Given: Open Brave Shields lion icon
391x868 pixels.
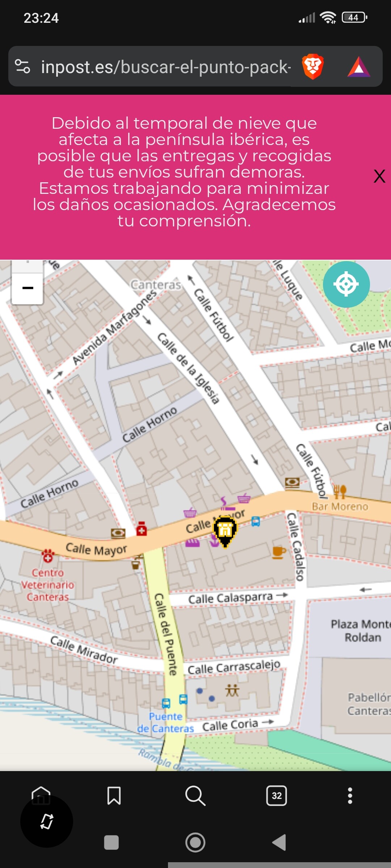Looking at the screenshot, I should click(x=313, y=67).
